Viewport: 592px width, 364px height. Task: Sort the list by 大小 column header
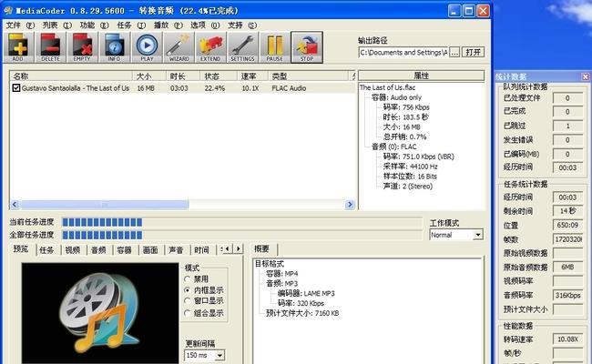[149, 76]
